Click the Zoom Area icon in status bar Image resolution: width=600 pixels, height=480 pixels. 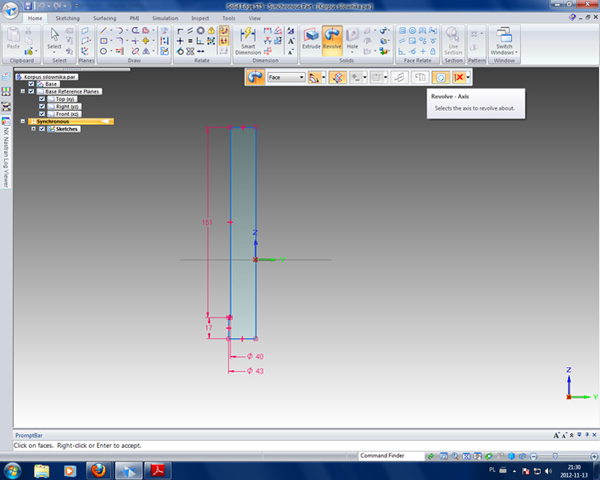(444, 456)
